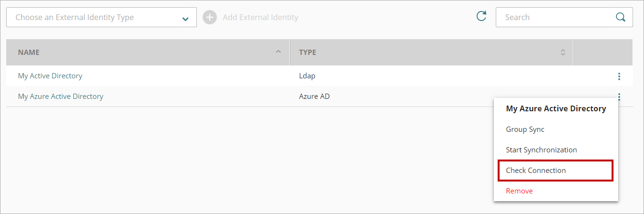Click three-dot icon on the Azure AD row
The image size is (644, 214).
coord(619,97)
